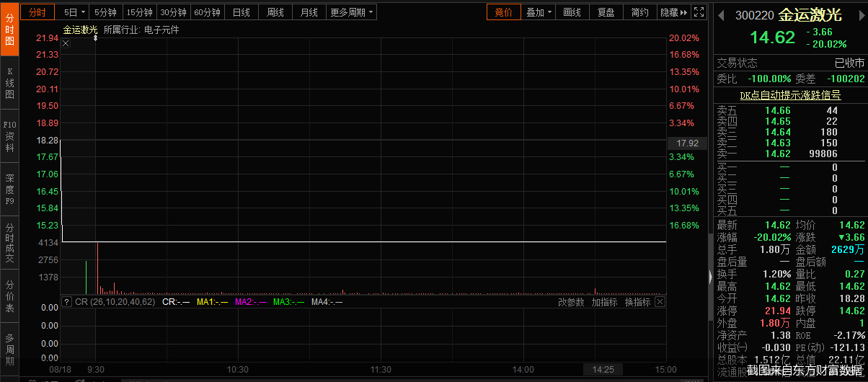Open the 分时图 sidebar view
868x382 pixels.
9,30
